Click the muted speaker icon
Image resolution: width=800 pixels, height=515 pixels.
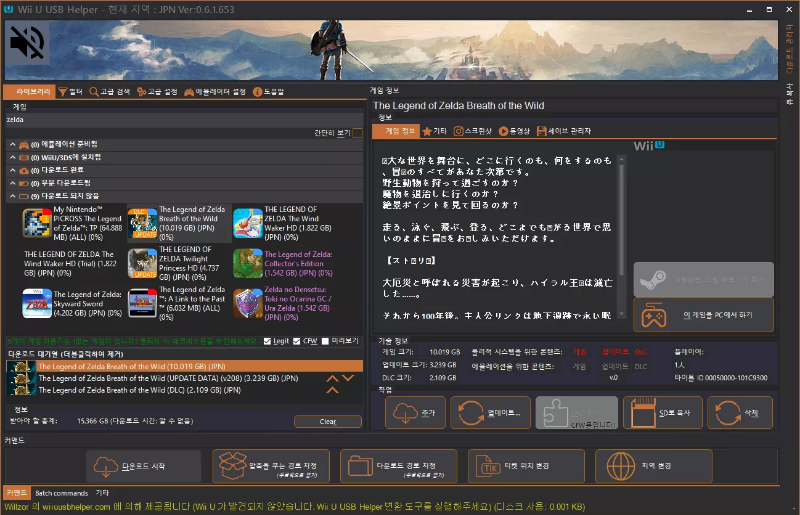[x=27, y=43]
